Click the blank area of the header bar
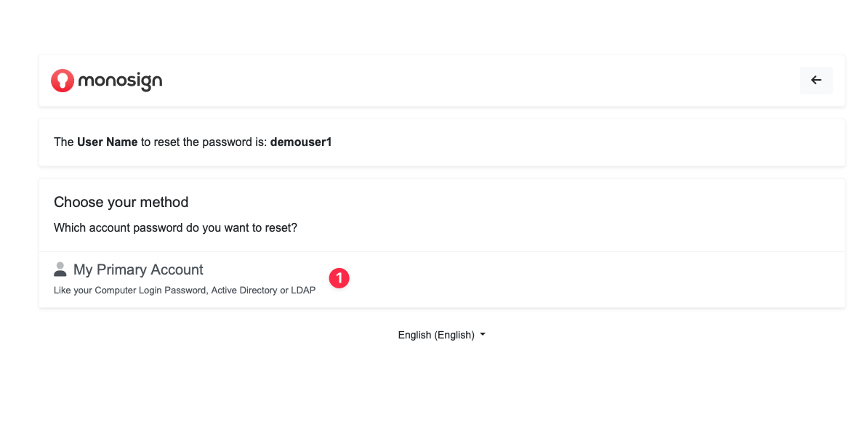This screenshot has height=422, width=868. tap(473, 81)
